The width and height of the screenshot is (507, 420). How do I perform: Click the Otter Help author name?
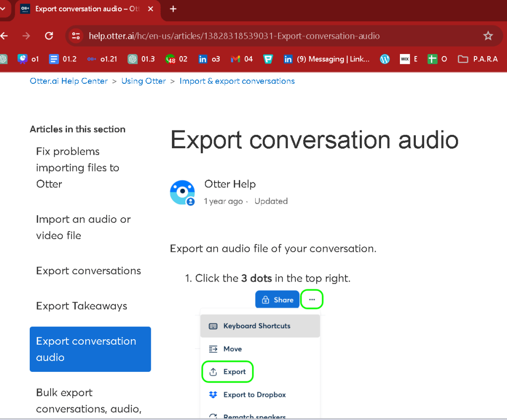point(230,184)
